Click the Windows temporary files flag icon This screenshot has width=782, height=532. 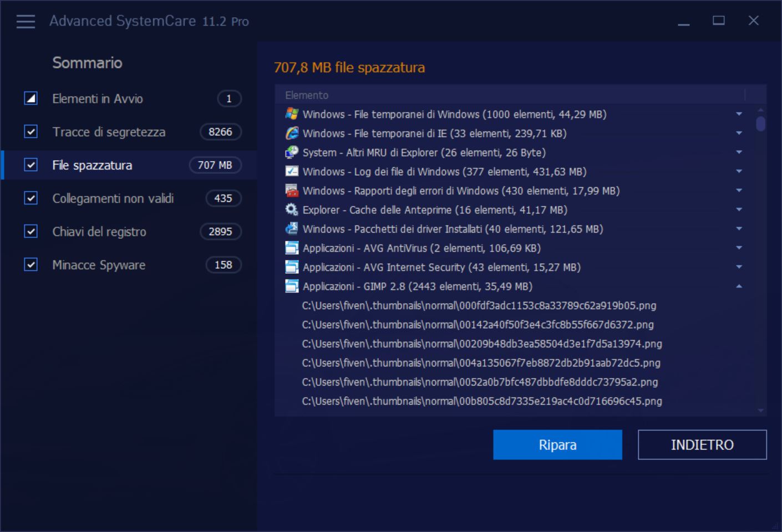coord(292,114)
